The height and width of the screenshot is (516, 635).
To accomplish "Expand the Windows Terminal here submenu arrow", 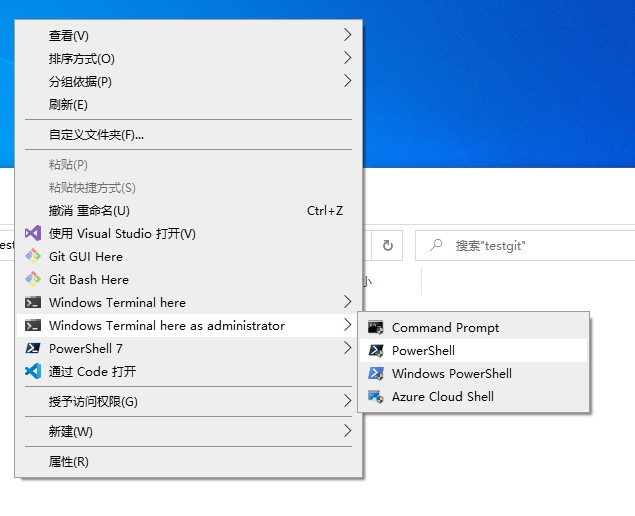I will pos(347,302).
